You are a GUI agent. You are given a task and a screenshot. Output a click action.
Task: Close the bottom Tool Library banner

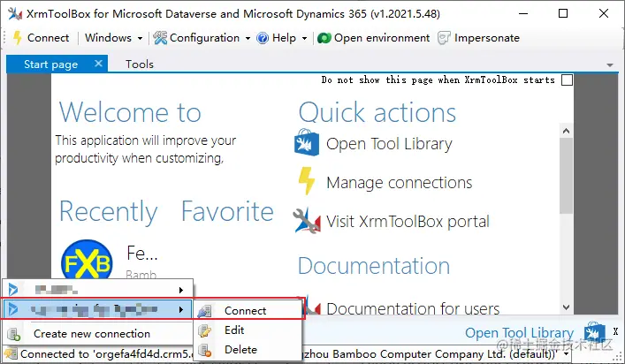tap(615, 331)
